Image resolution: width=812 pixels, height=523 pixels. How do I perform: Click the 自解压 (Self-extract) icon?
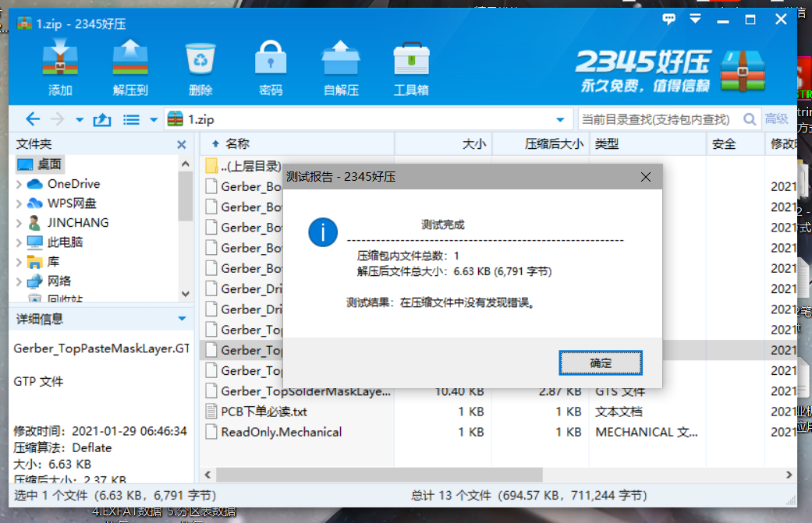341,67
